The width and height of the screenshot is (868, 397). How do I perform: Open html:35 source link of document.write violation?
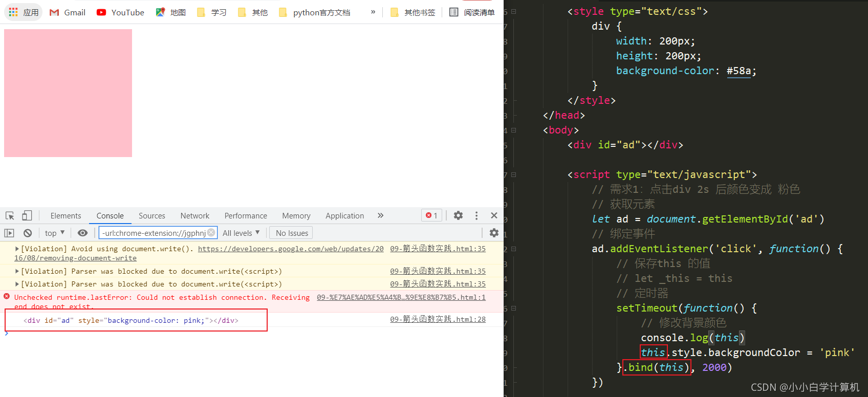point(438,249)
